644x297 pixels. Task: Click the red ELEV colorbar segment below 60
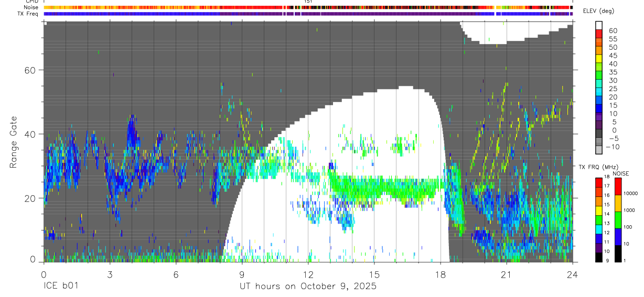point(599,33)
